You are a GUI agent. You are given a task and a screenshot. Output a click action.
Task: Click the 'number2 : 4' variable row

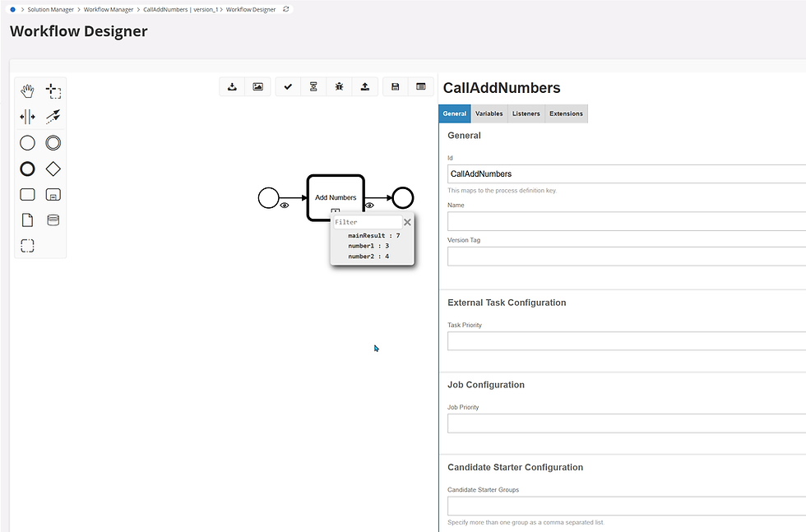point(368,256)
